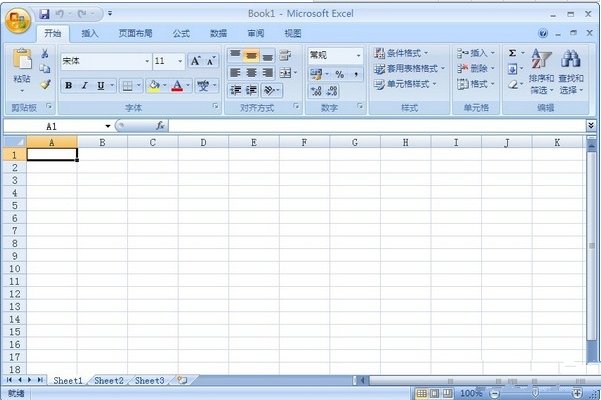
Task: Expand the formula bar chevron
Action: [591, 125]
